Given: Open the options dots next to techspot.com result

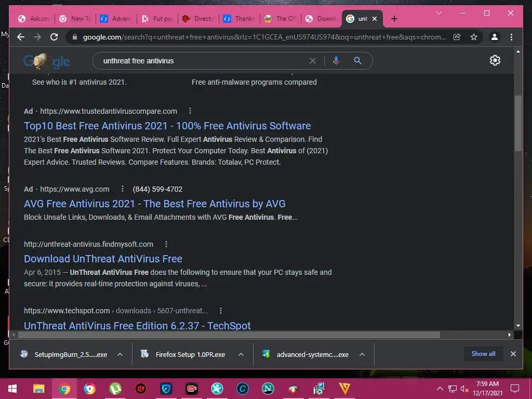Looking at the screenshot, I should [x=220, y=311].
